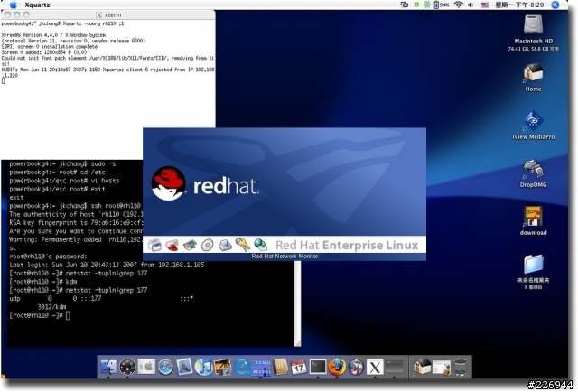
Task: Open Address Book in the Dock
Action: point(280,367)
